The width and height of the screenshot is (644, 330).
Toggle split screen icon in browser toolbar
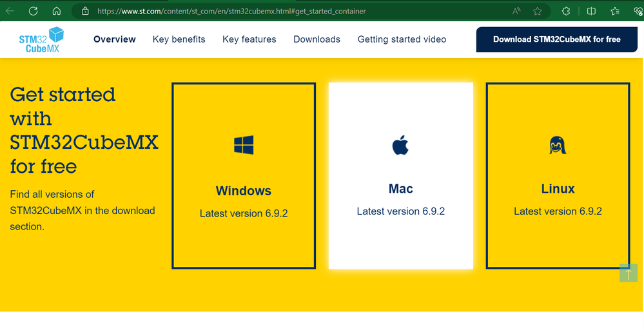(x=591, y=11)
